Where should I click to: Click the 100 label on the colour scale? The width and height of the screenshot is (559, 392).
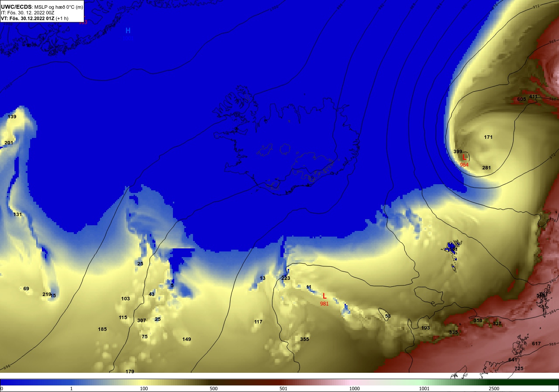click(x=144, y=389)
